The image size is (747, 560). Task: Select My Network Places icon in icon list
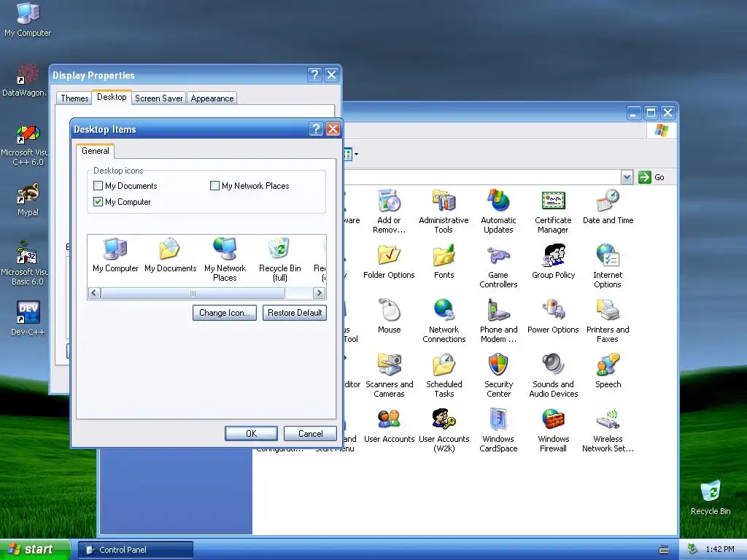pos(225,260)
